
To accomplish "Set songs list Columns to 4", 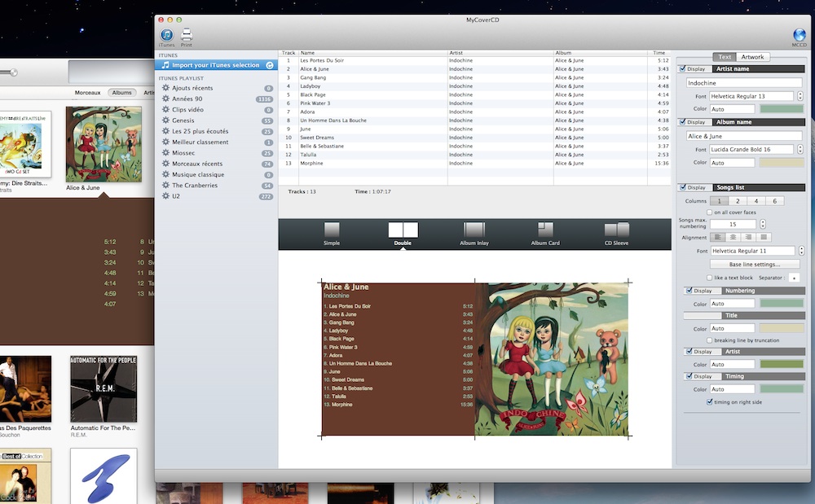I will pos(756,201).
